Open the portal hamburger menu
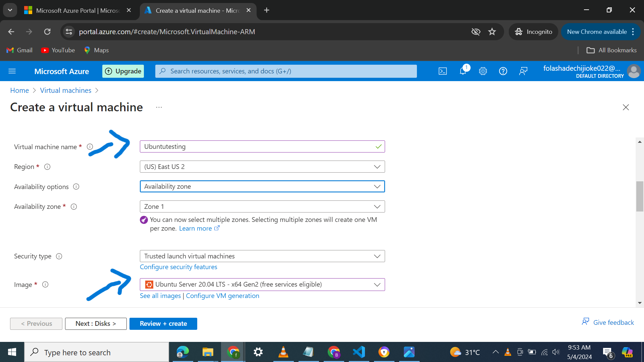This screenshot has width=644, height=362. coord(12,71)
